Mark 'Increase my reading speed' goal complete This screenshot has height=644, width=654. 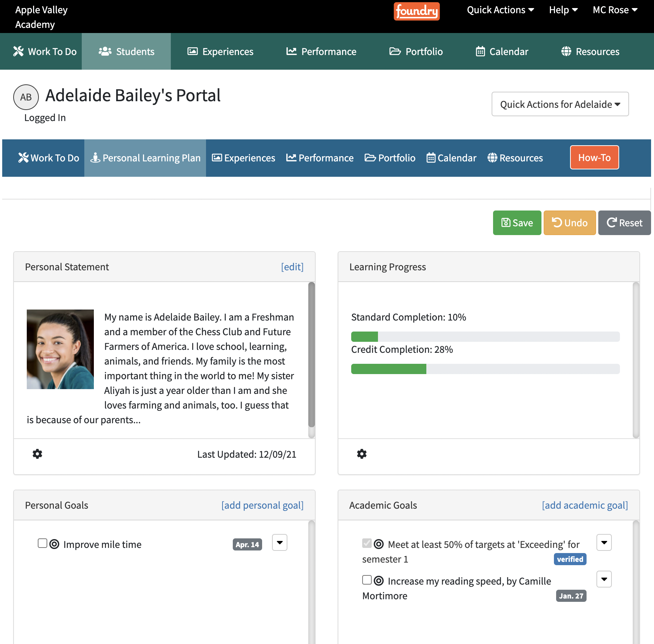click(367, 580)
